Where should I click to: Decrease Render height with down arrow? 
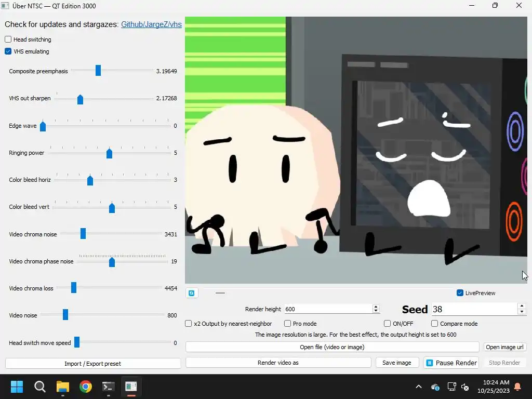(x=376, y=311)
